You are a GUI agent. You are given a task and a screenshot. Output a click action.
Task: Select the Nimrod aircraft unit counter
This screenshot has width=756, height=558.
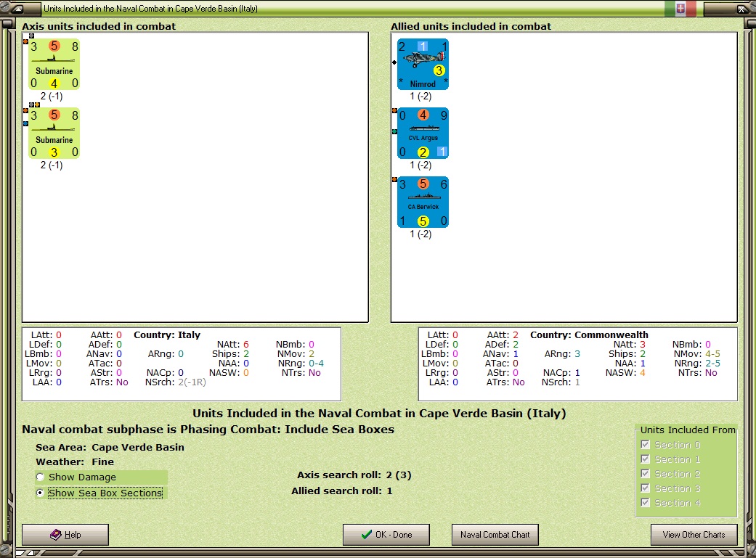423,65
